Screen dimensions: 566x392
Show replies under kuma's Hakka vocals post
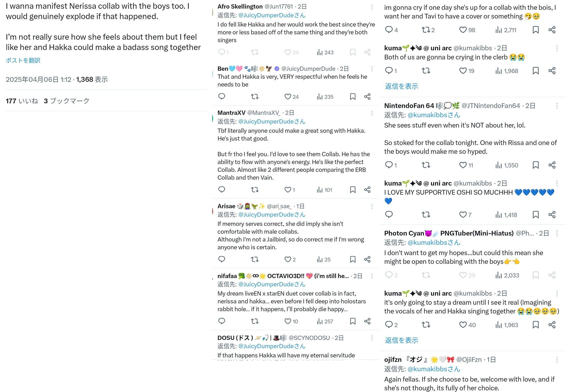[x=401, y=340]
